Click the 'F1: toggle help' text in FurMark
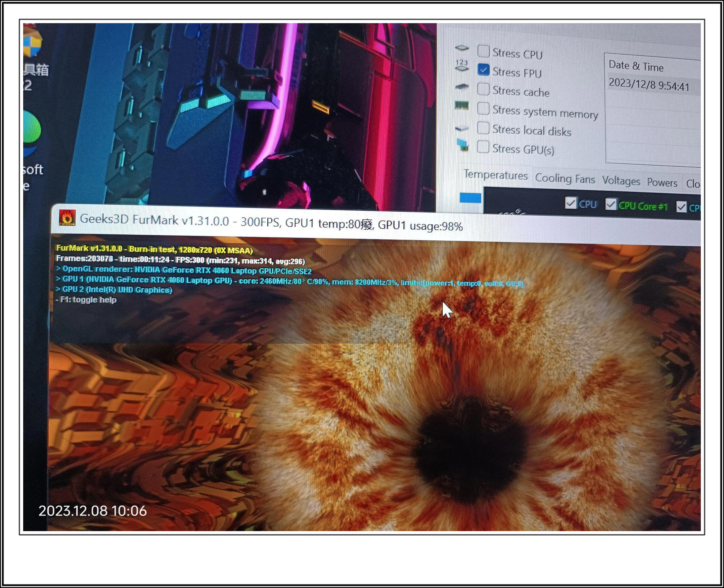The image size is (724, 588). pos(86,299)
